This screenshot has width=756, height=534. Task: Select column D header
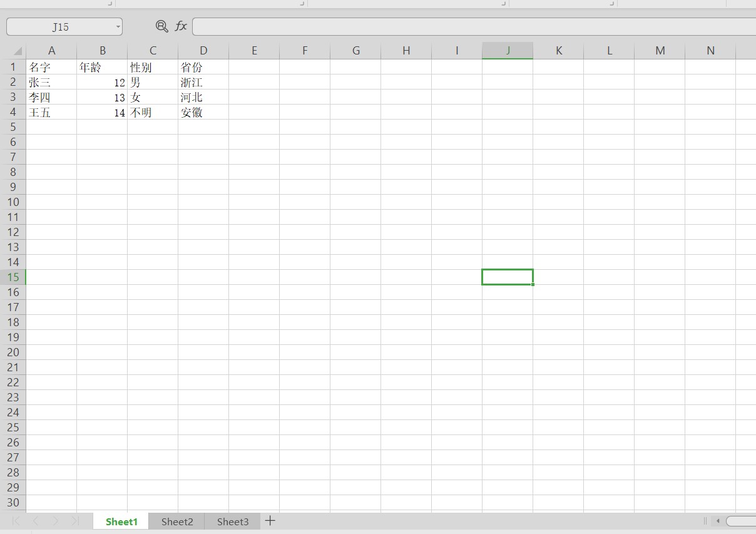tap(203, 51)
